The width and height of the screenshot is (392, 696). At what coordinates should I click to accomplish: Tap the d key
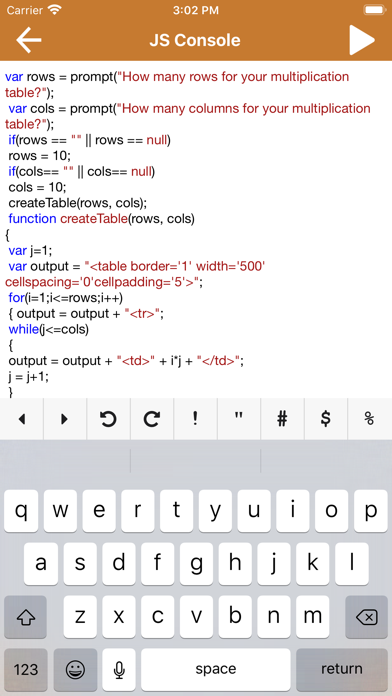pyautogui.click(x=119, y=563)
